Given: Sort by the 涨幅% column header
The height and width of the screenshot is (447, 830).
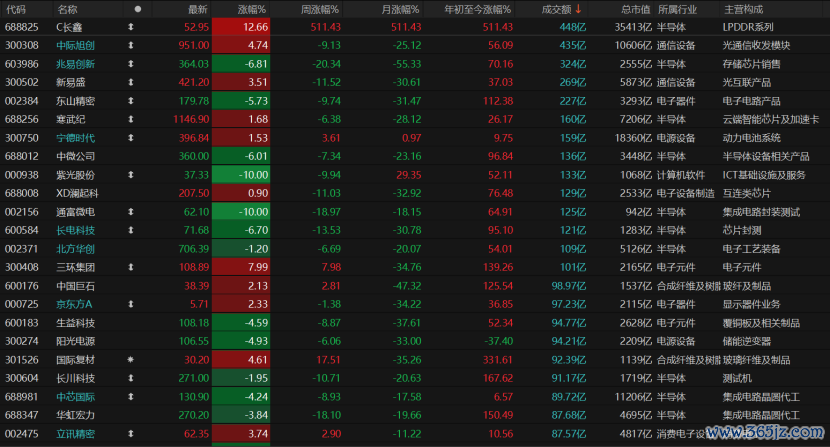Looking at the screenshot, I should pos(251,10).
